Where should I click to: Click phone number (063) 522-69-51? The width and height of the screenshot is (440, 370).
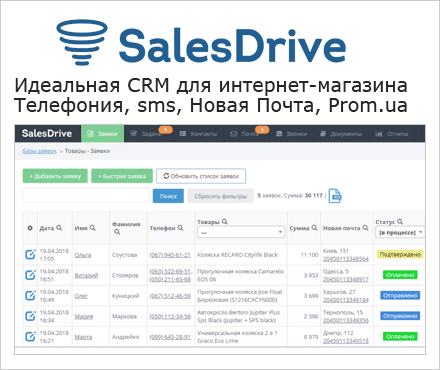pos(170,271)
